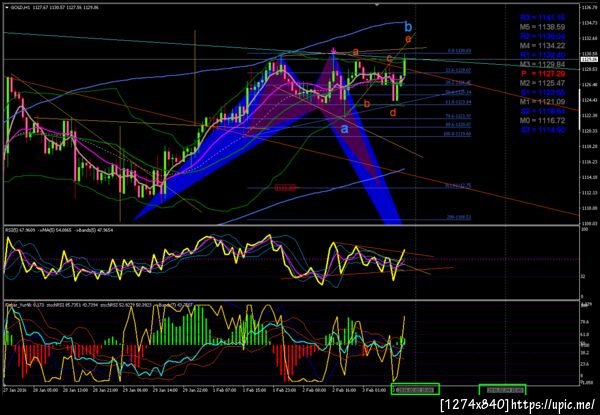The width and height of the screenshot is (600, 415).
Task: Click the 27 Jan 2016 time axis label
Action: click(x=13, y=391)
